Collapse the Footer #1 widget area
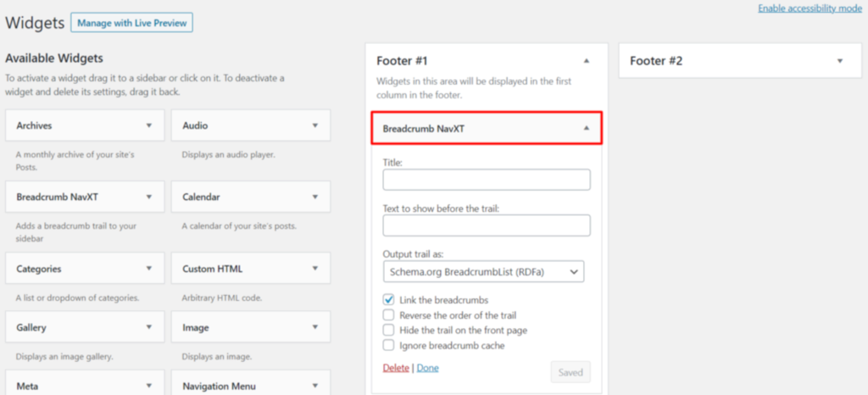Image resolution: width=868 pixels, height=395 pixels. point(586,61)
